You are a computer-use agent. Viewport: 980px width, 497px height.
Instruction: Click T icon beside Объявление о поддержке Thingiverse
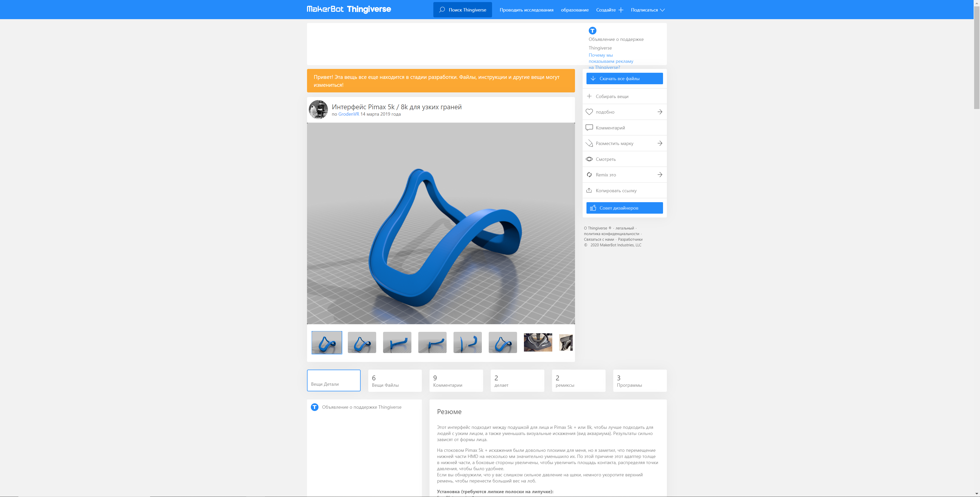click(315, 407)
